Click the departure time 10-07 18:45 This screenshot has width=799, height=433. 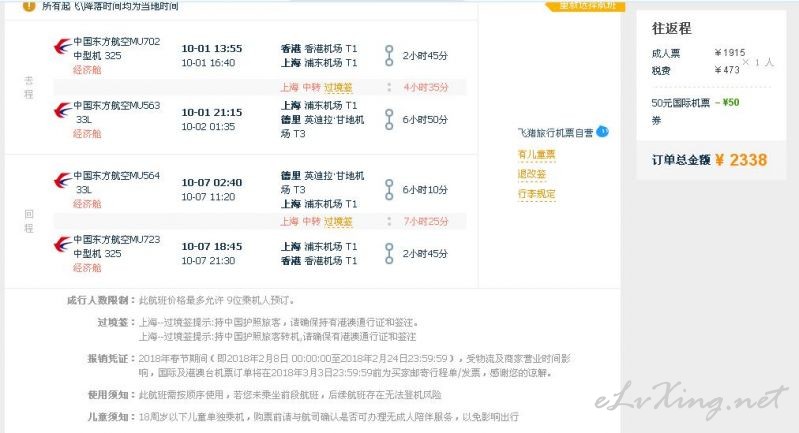[212, 246]
